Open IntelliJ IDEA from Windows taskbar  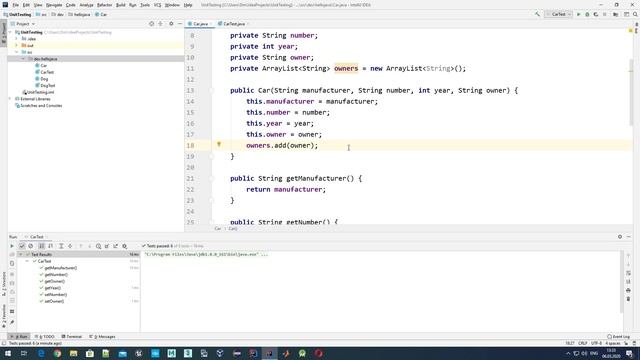[269, 353]
